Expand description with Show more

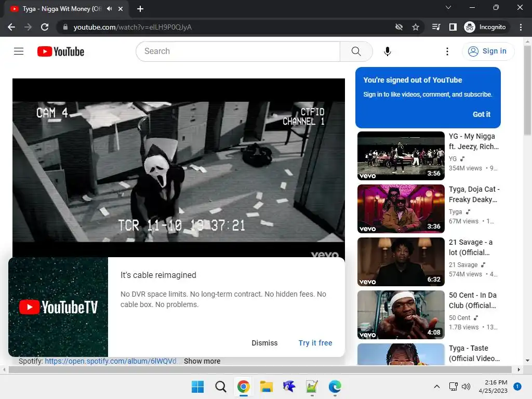pyautogui.click(x=202, y=362)
